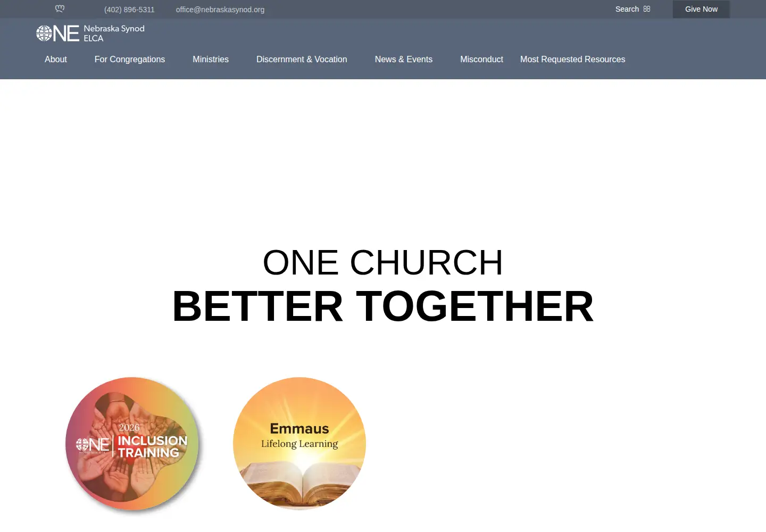Open Discernment & Vocation menu
The image size is (766, 532).
point(302,60)
